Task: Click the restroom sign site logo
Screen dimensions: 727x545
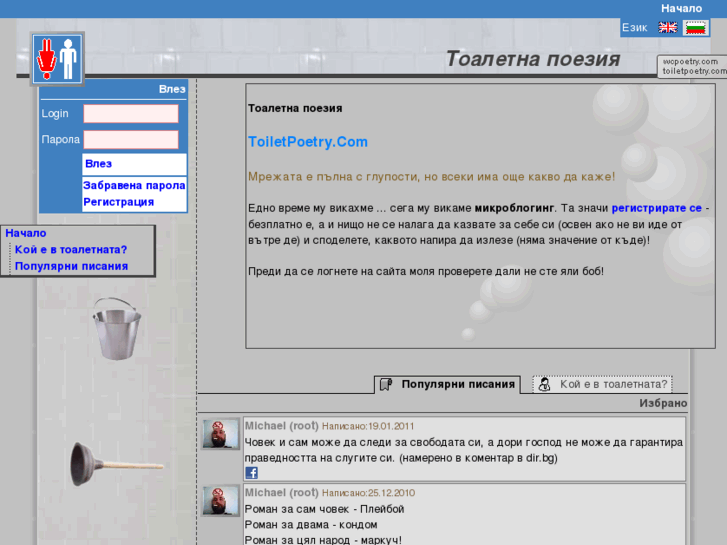Action: tap(57, 59)
